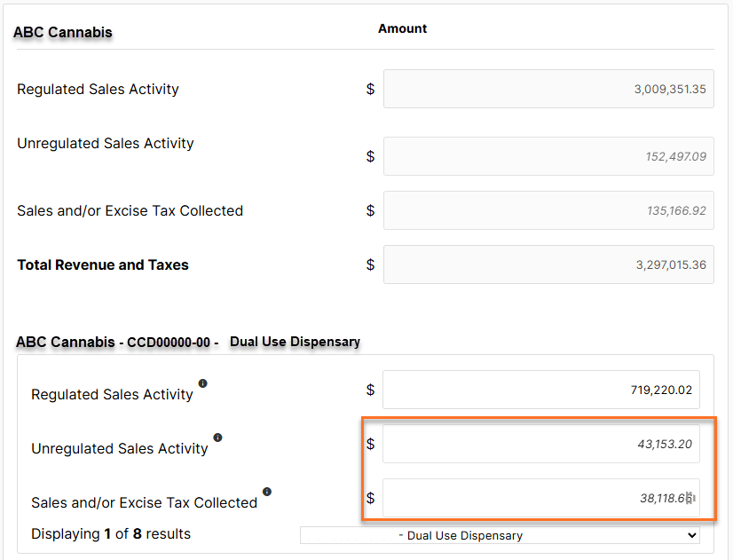
Task: Open info icon next to Excise Tax Collected
Action: [x=267, y=492]
